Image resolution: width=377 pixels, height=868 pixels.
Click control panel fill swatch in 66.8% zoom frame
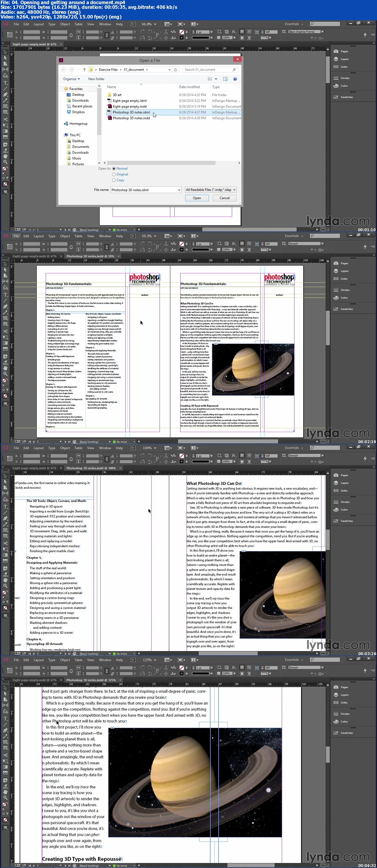[x=181, y=32]
